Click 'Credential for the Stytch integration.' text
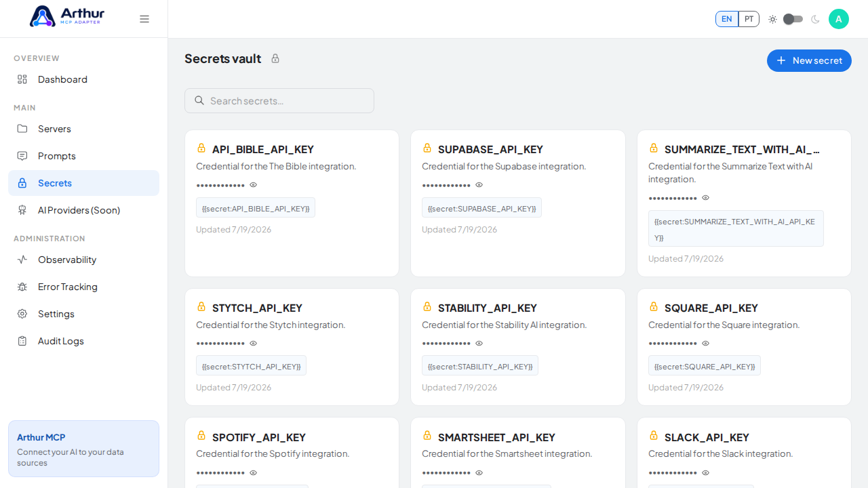 tap(271, 325)
